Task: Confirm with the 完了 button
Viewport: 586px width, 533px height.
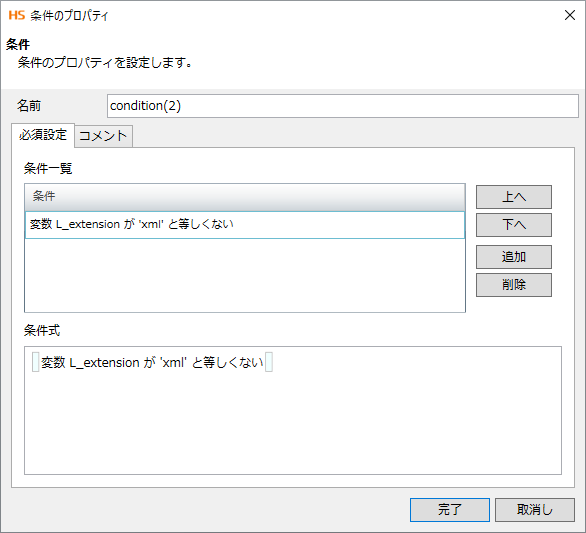Action: click(450, 509)
